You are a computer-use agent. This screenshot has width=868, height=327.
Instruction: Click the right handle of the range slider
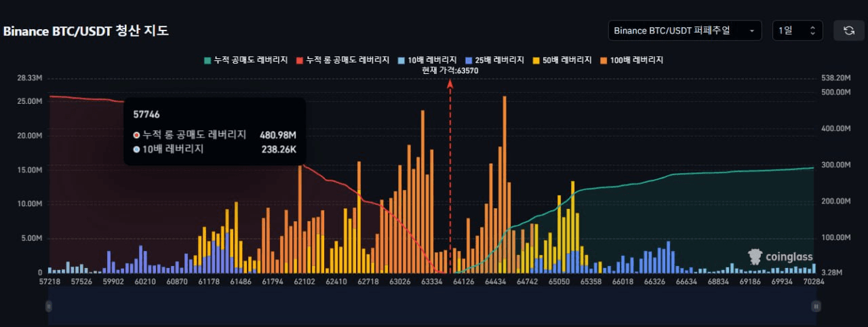(816, 306)
